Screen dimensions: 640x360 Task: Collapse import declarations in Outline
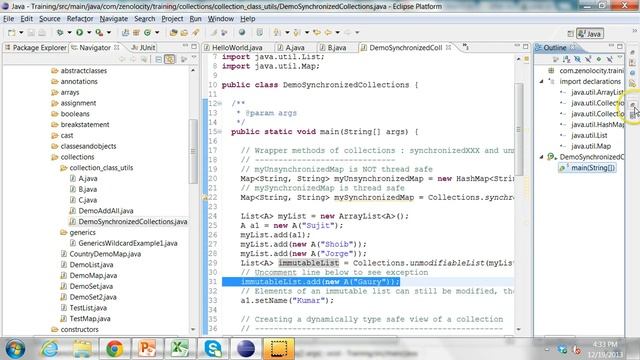click(x=542, y=82)
